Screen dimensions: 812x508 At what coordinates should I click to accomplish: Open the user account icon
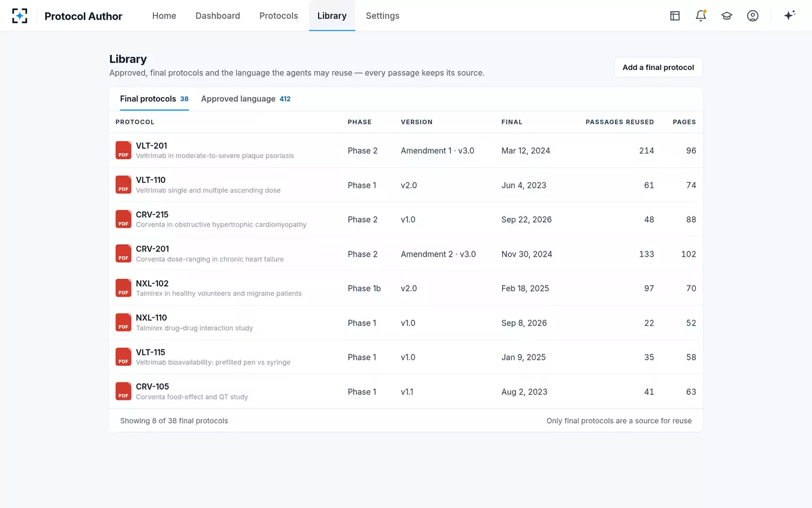(753, 16)
